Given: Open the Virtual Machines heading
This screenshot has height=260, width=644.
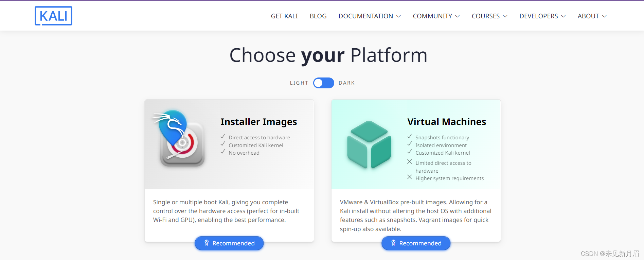Looking at the screenshot, I should tap(447, 122).
